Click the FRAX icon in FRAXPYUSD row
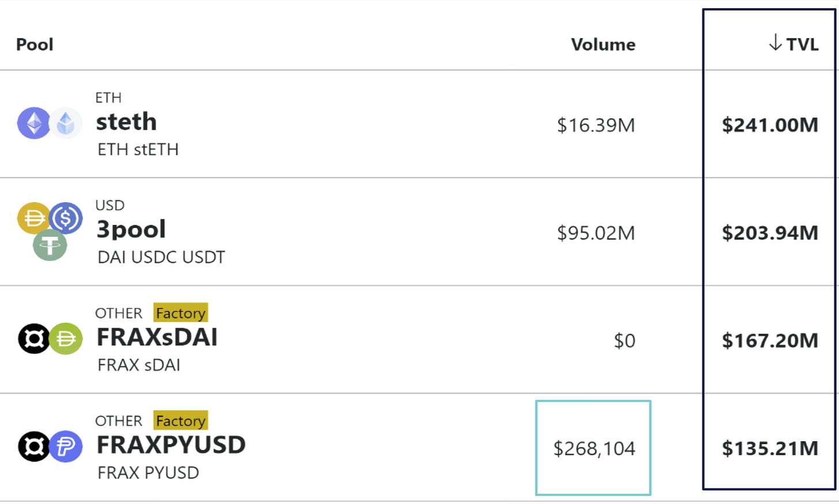 34,446
